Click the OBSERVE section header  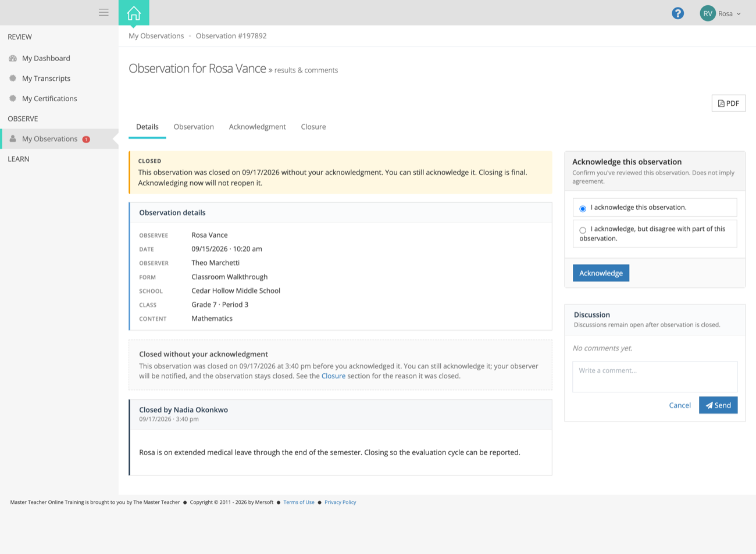pos(23,119)
